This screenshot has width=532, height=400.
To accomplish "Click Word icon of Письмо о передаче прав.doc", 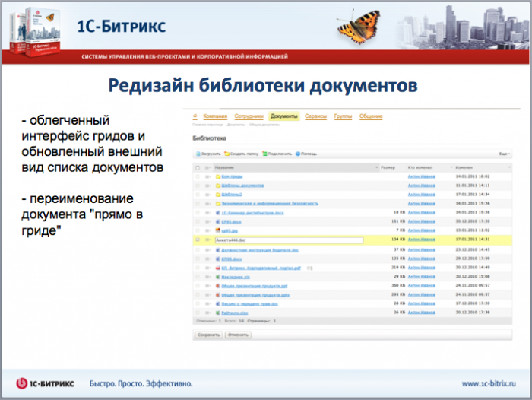I will [x=218, y=304].
